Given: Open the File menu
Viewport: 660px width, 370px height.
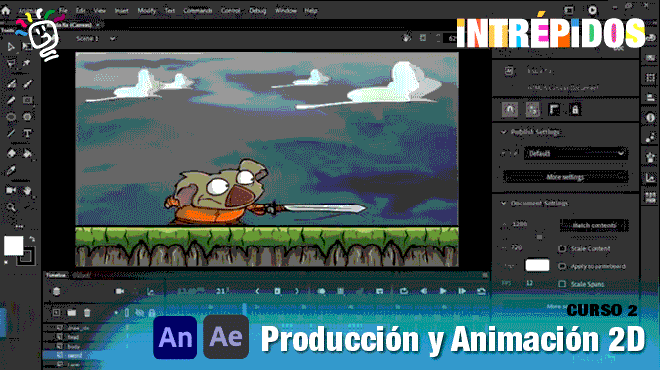Looking at the screenshot, I should coord(63,11).
